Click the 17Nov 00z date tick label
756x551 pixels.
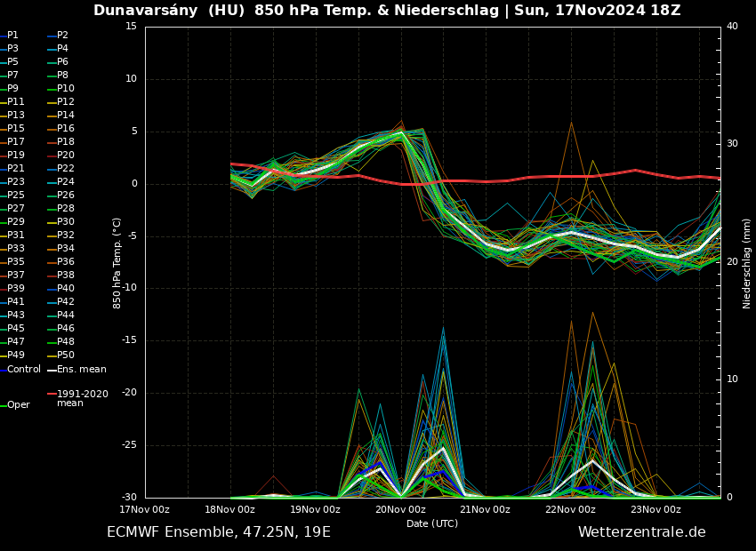pos(145,509)
